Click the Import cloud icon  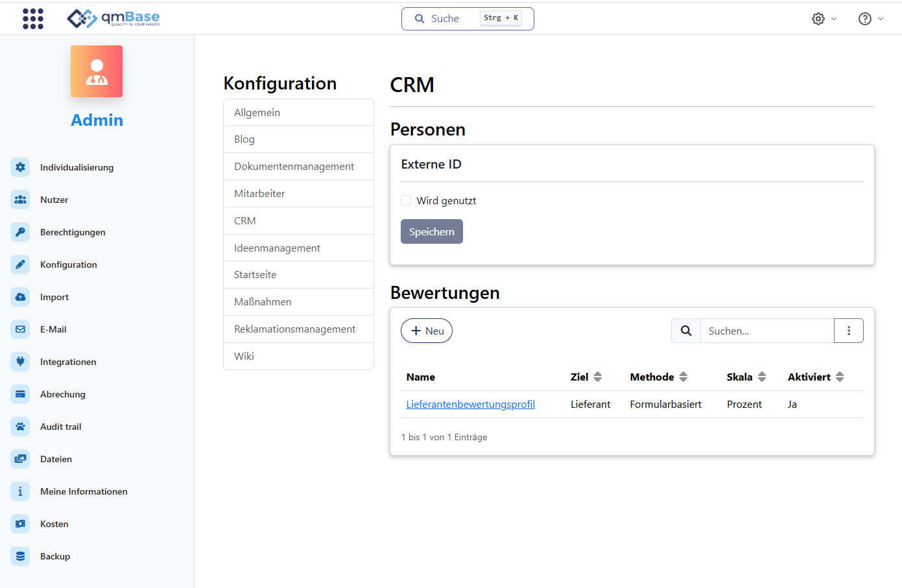coord(20,297)
